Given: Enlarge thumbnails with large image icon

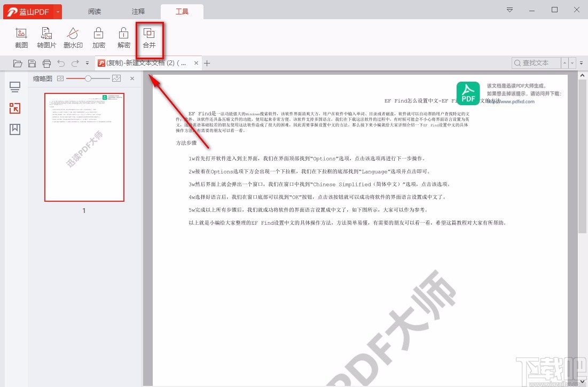Looking at the screenshot, I should pos(116,78).
